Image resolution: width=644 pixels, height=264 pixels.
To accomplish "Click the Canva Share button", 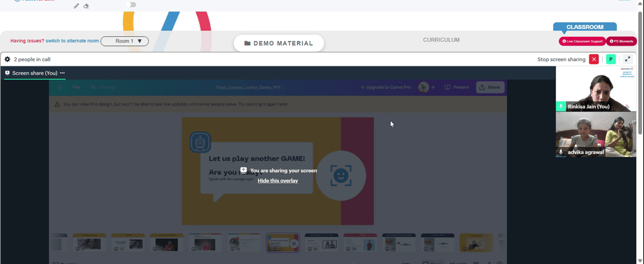I will (x=490, y=88).
